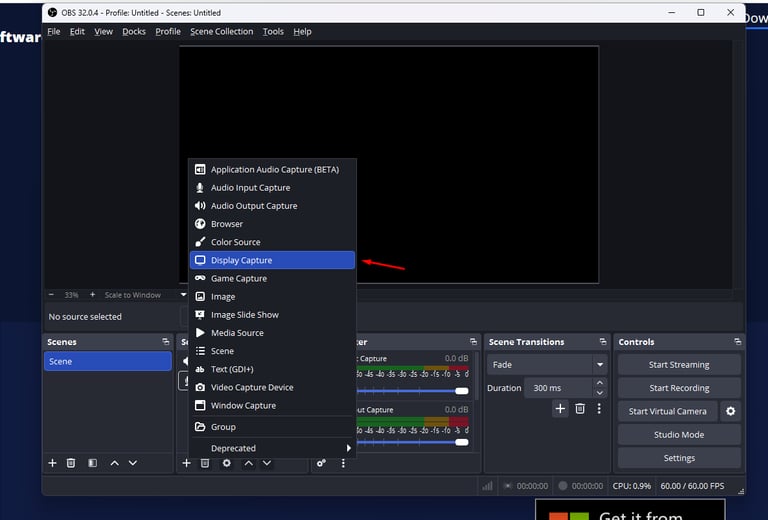Choose Video Capture Device with the camera icon
The width and height of the screenshot is (768, 520).
point(272,387)
